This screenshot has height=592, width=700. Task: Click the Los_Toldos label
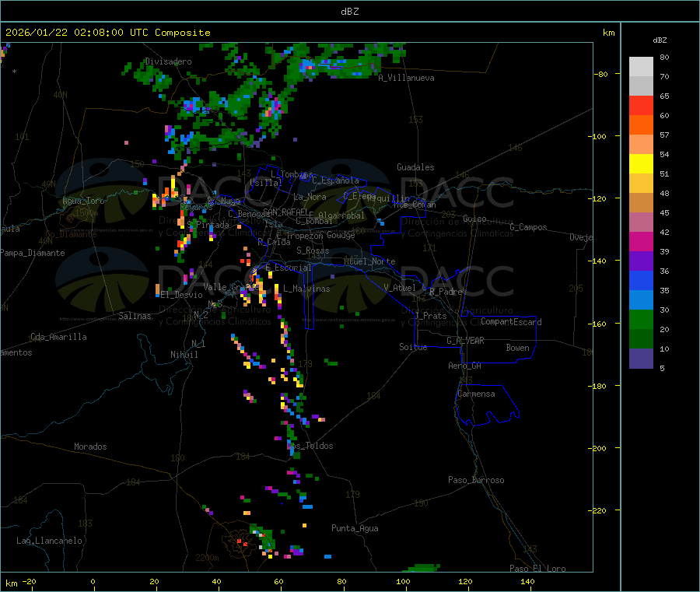310,446
